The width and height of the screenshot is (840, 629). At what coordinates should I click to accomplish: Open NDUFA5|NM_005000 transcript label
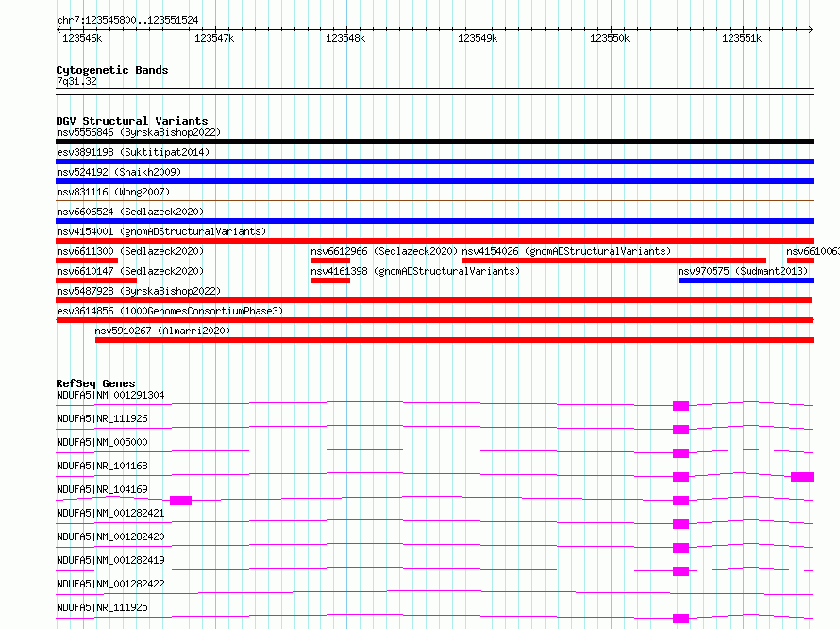pos(102,442)
